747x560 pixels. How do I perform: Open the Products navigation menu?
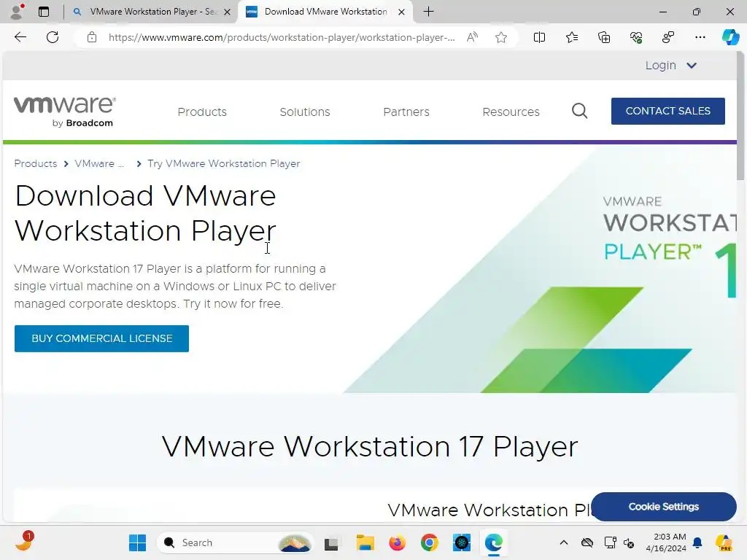pyautogui.click(x=202, y=112)
